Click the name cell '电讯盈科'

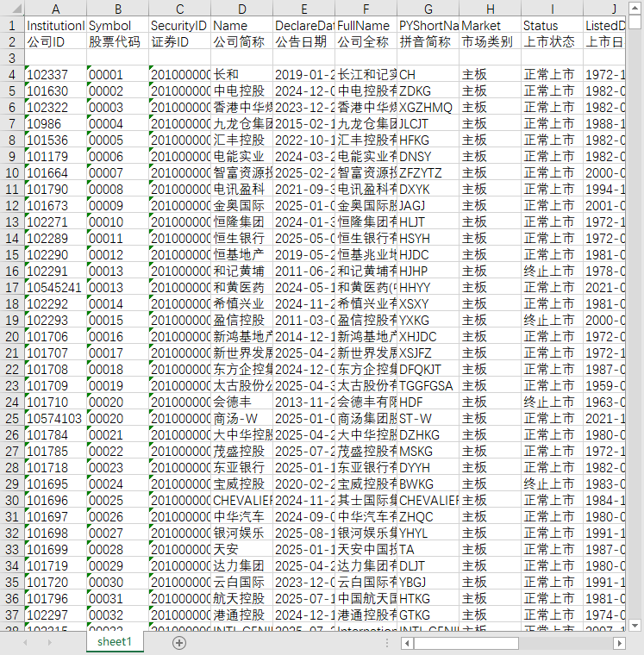242,190
